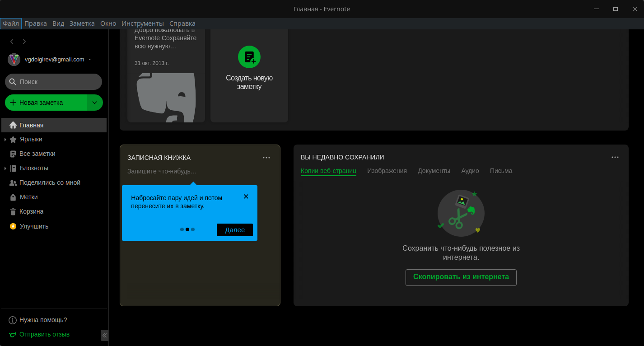Click the Метки tag icon
The image size is (644, 346).
(x=13, y=197)
